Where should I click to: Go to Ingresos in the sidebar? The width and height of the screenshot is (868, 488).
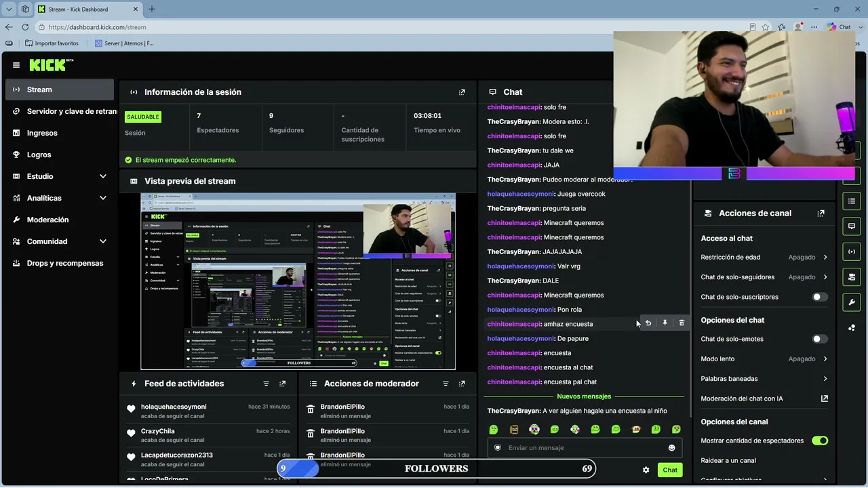pos(60,133)
